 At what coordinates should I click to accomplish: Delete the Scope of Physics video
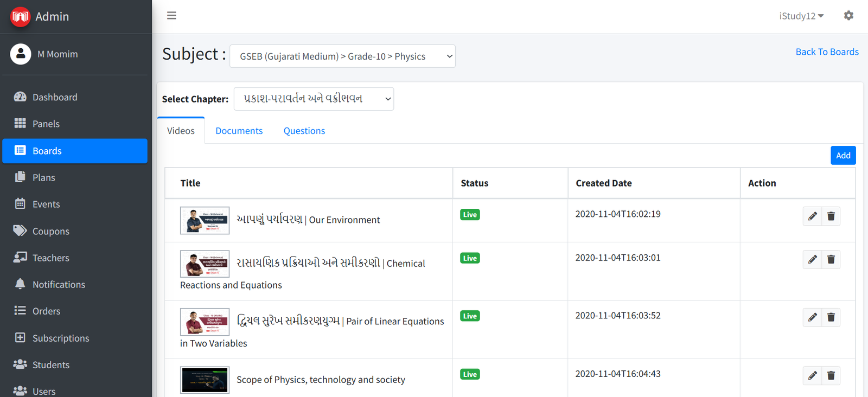(831, 375)
